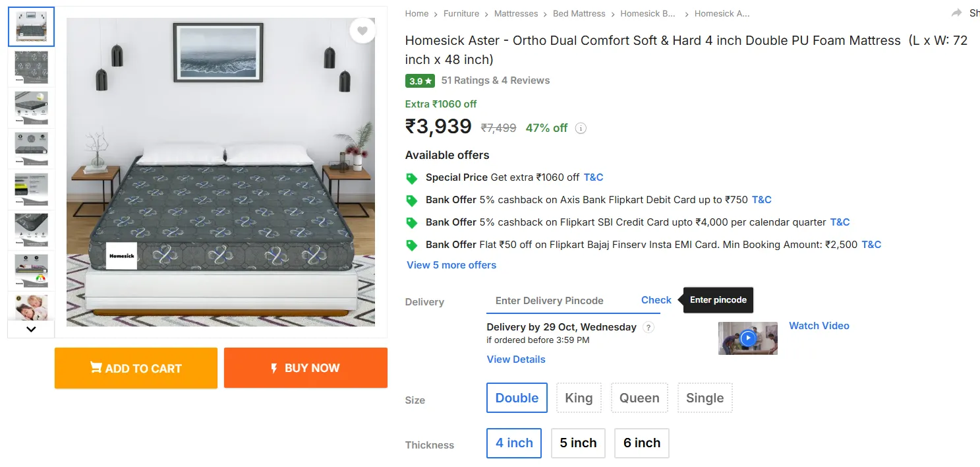Add mattress to wishlist heart icon
Screen dimensions: 980x467
click(x=362, y=30)
